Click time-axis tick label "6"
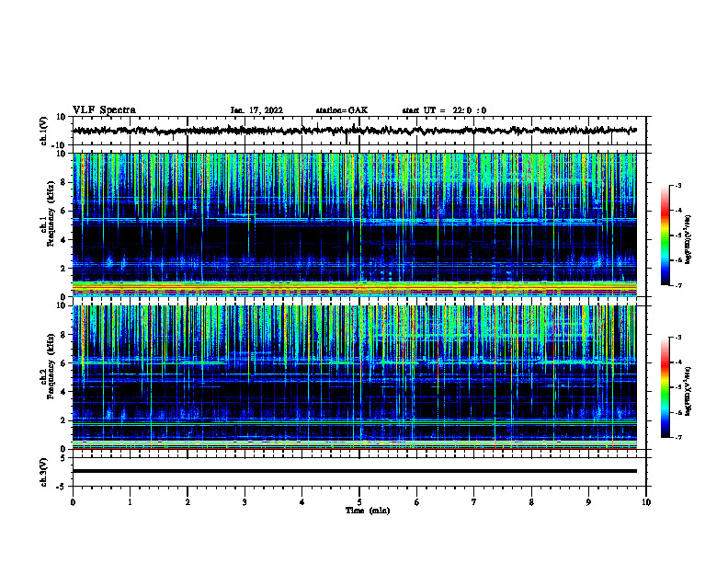 click(417, 502)
